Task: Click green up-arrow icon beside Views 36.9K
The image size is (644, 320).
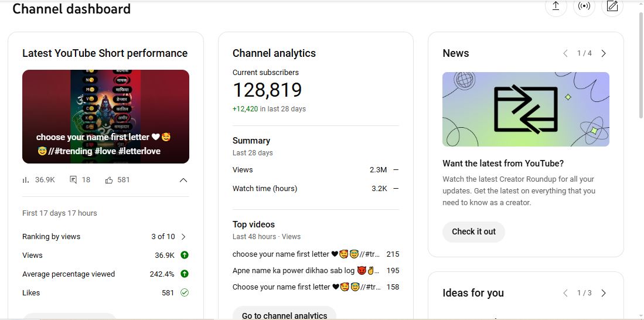Action: (x=185, y=255)
